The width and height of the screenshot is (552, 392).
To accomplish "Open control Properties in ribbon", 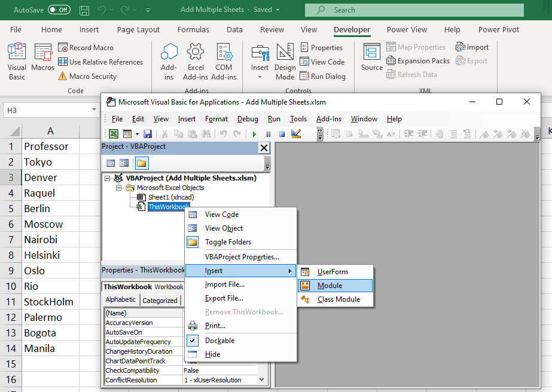I will pyautogui.click(x=321, y=47).
